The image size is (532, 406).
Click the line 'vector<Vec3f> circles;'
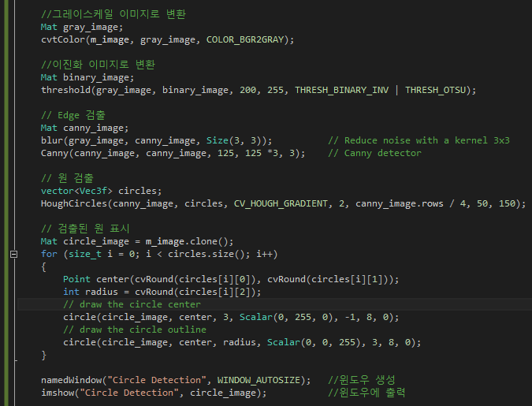click(x=101, y=191)
